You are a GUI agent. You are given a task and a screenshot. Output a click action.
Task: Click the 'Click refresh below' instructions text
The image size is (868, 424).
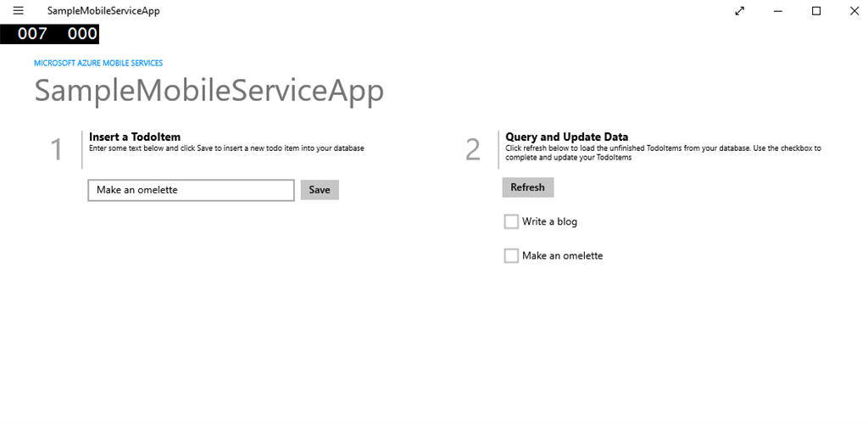(x=663, y=153)
